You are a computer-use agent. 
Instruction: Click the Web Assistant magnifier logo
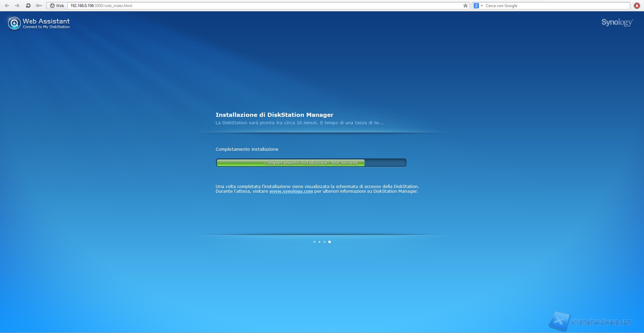(14, 23)
